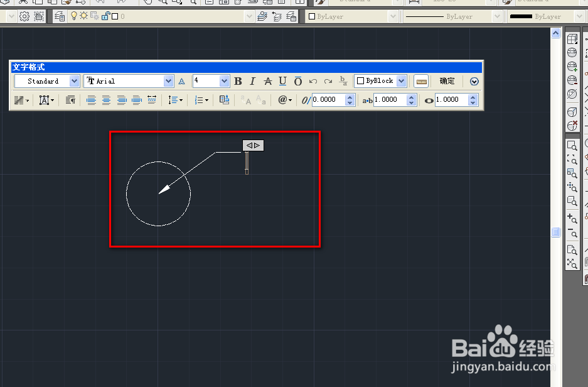588x387 pixels.
Task: Toggle italic text formatting
Action: tap(252, 81)
